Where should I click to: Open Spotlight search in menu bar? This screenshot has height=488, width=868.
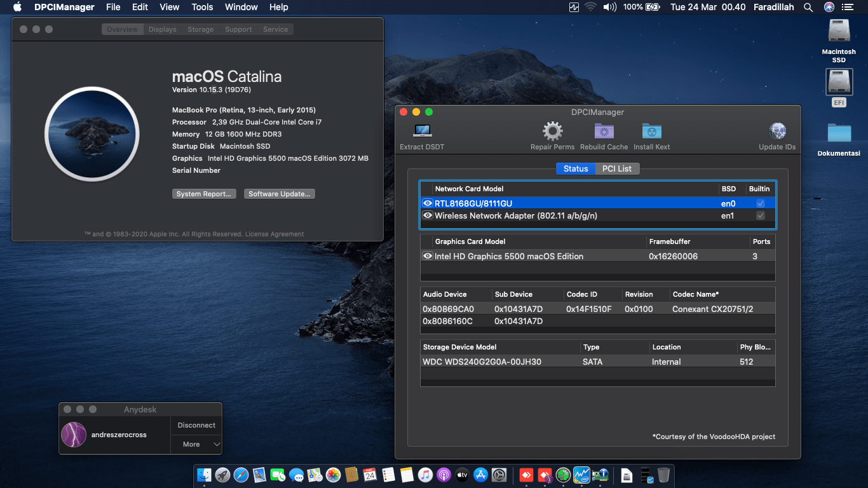(x=808, y=7)
